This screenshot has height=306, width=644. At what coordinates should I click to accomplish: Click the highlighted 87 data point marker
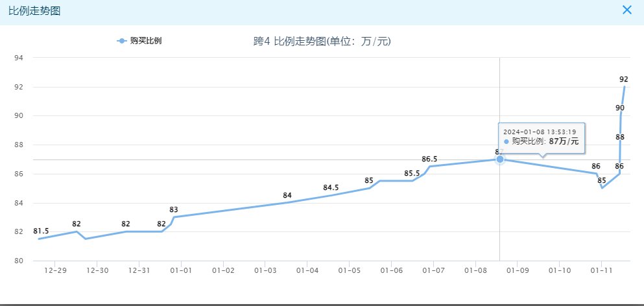point(500,159)
